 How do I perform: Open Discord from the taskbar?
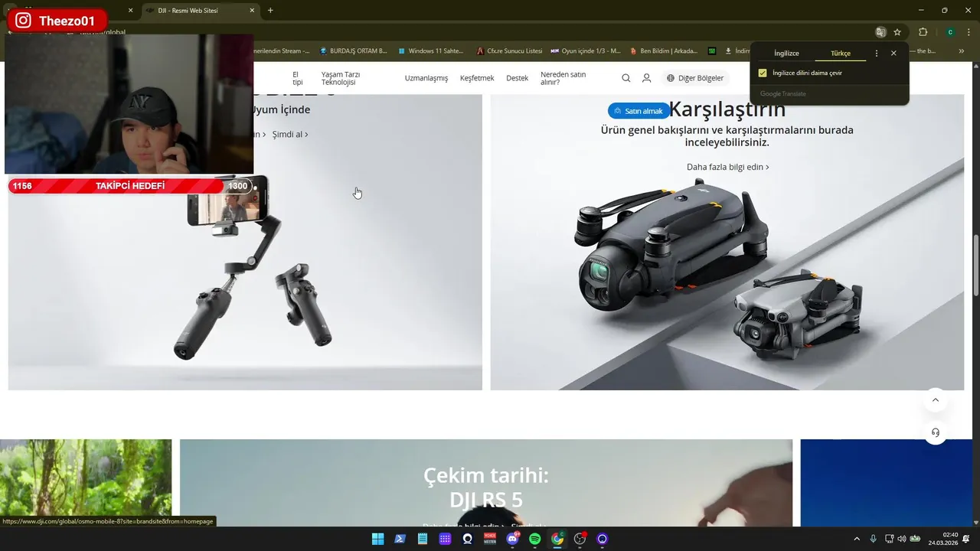click(512, 539)
